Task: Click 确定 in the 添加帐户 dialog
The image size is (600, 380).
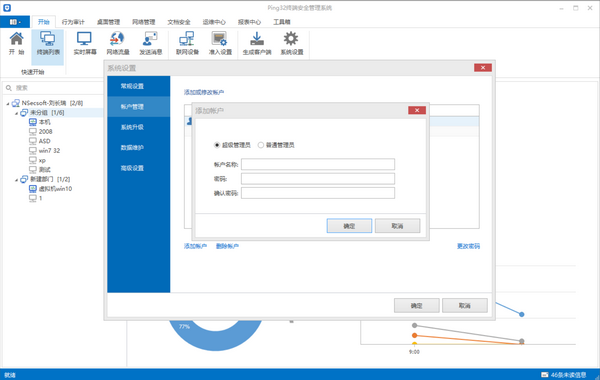Action: [349, 226]
